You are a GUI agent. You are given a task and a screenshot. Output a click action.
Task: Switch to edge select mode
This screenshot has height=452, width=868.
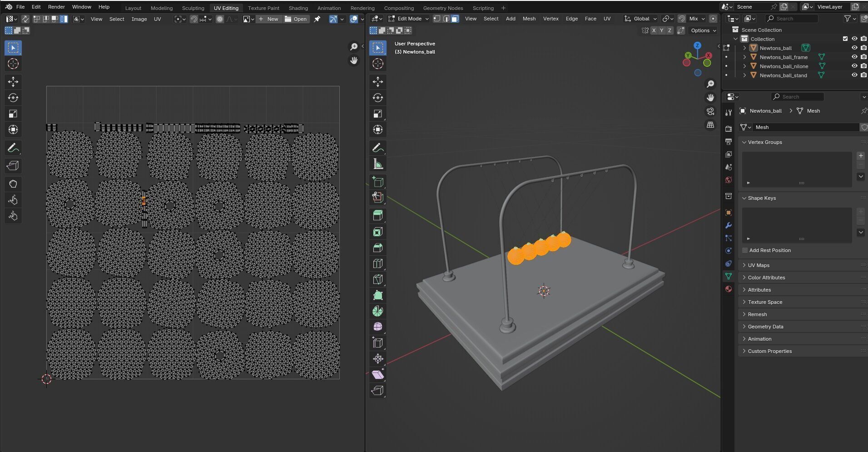pyautogui.click(x=446, y=19)
